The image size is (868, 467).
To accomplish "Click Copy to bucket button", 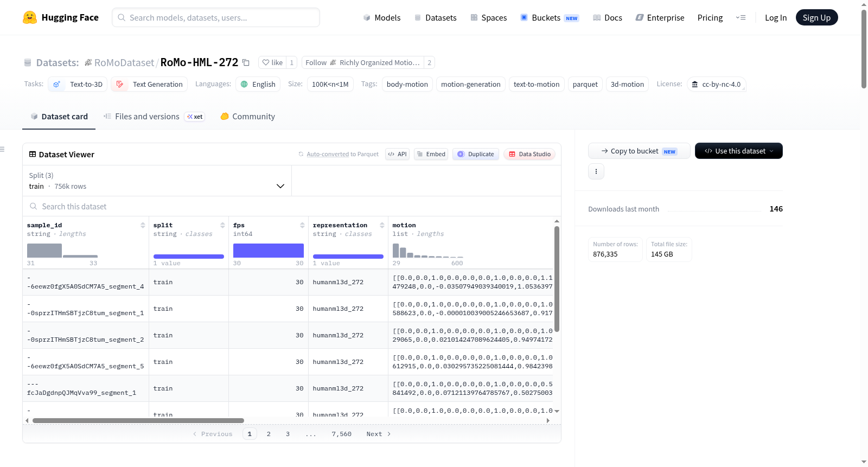I will [639, 151].
